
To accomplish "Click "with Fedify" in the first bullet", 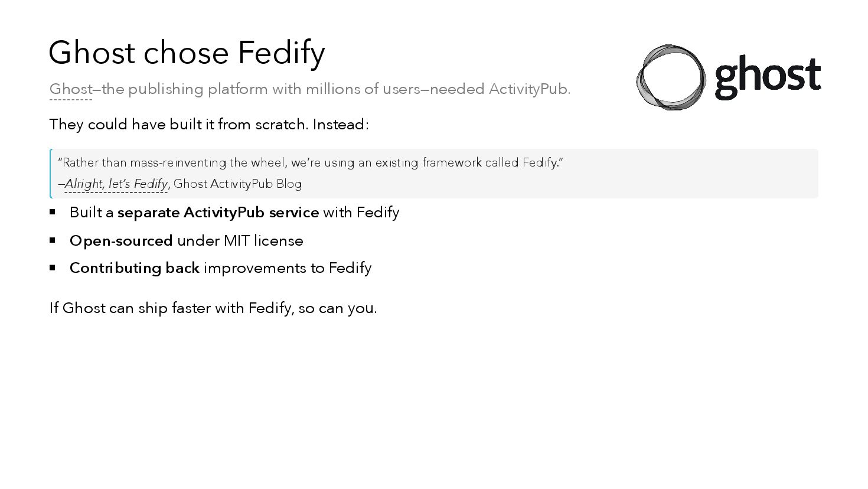I will point(361,213).
